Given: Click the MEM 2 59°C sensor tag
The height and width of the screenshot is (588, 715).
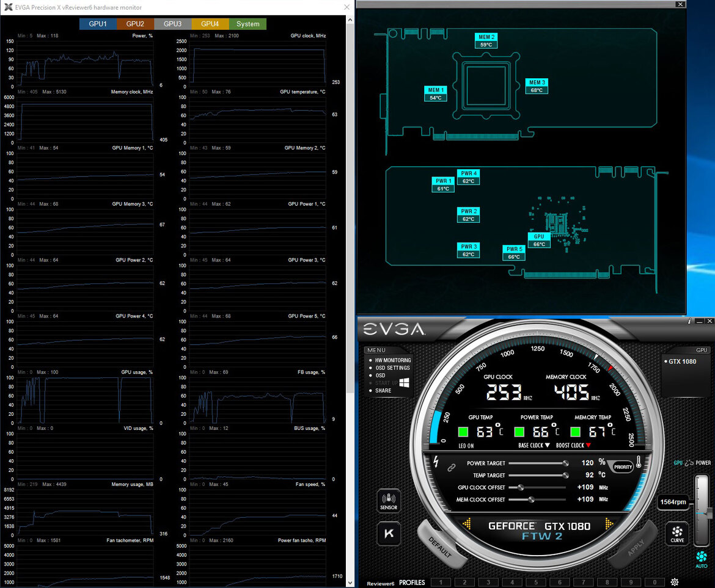Looking at the screenshot, I should [486, 40].
